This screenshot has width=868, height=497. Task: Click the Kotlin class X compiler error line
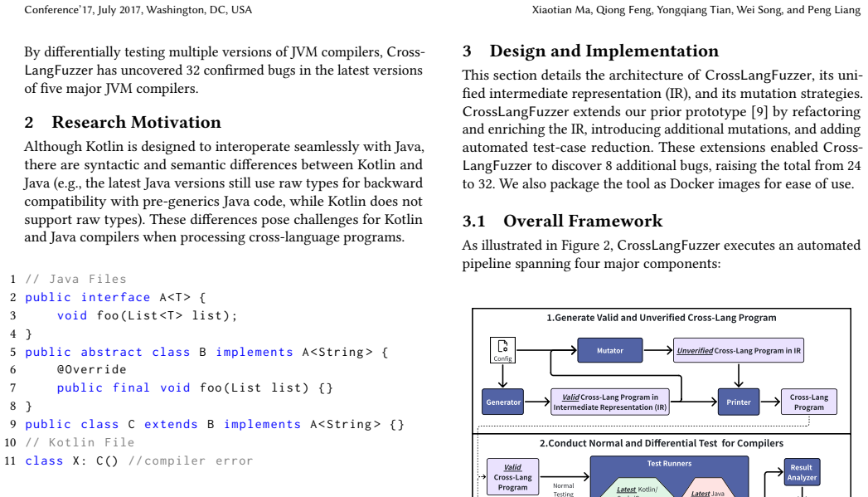[139, 460]
